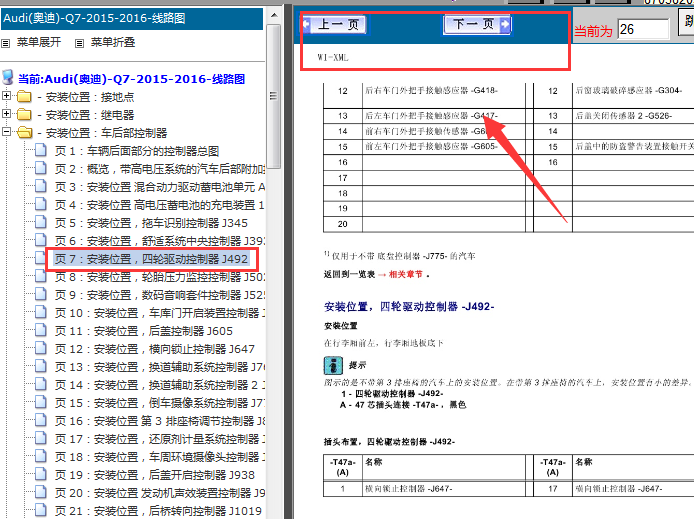The height and width of the screenshot is (519, 694).
Task: Click folder icon of 安装位置：接地点
Action: (x=24, y=96)
